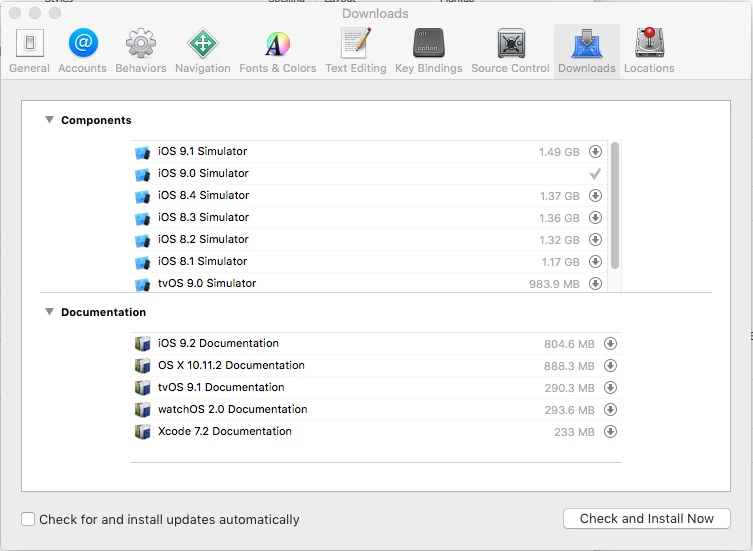Click the 804.6 MB size value
This screenshot has height=551, width=753.
pos(569,344)
